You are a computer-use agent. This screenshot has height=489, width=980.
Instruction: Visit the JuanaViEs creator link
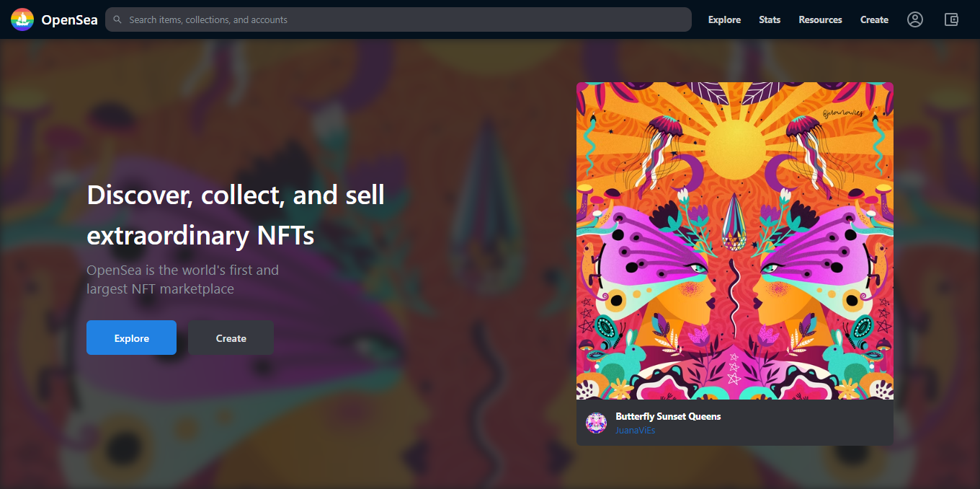point(635,430)
